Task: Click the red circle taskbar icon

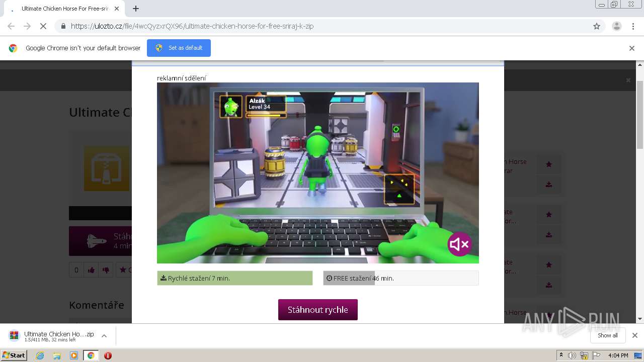Action: coord(108,355)
